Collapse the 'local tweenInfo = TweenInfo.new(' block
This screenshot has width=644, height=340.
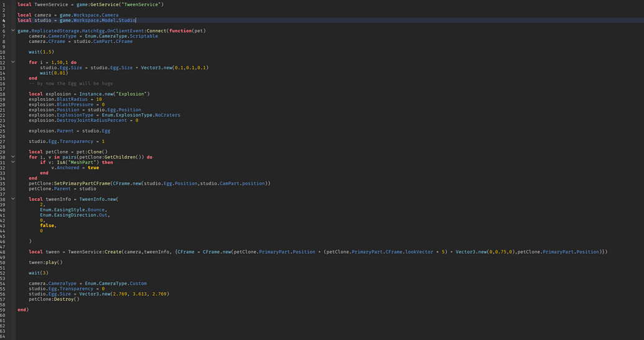click(12, 200)
